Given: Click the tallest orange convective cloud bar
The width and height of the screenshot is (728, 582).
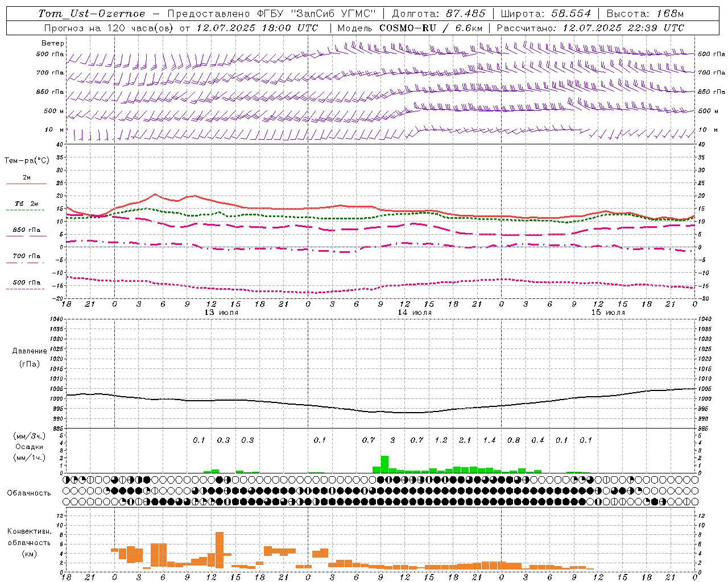Looking at the screenshot, I should 220,550.
